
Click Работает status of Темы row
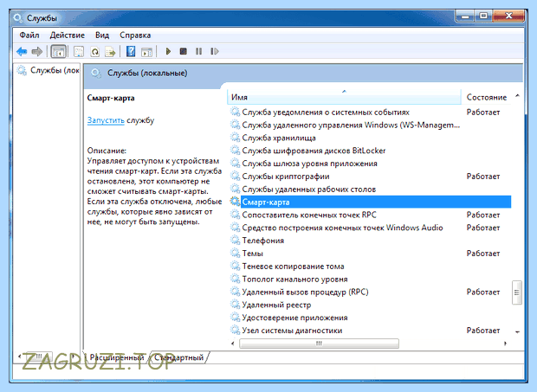(483, 254)
